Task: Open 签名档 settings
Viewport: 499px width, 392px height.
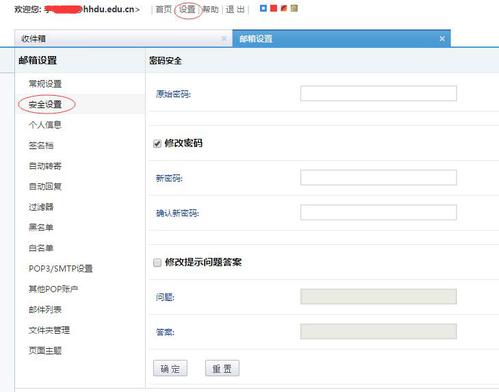Action: (x=41, y=145)
